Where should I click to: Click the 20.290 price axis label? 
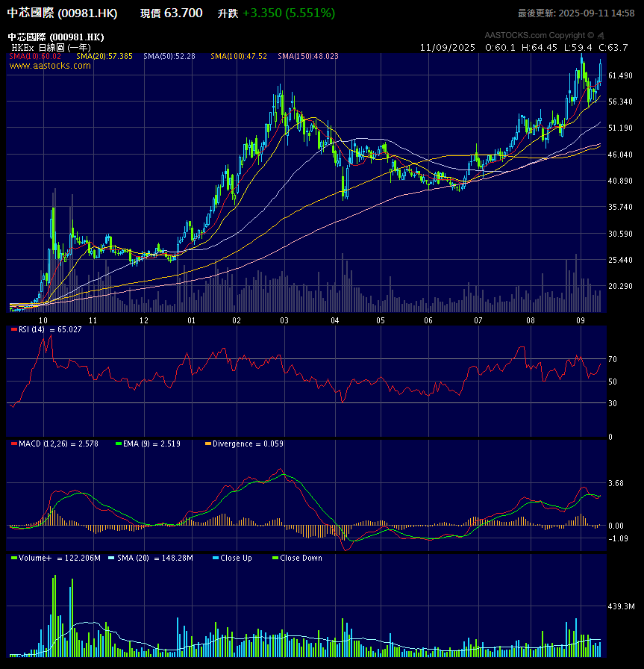click(621, 286)
